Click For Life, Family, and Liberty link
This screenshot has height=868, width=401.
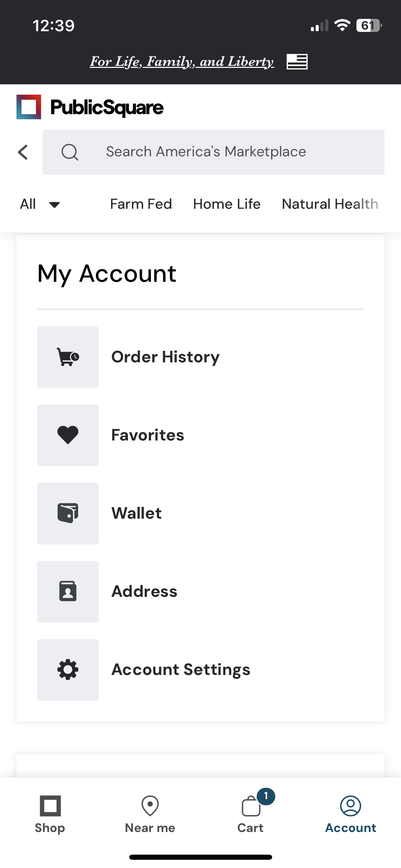tap(182, 62)
